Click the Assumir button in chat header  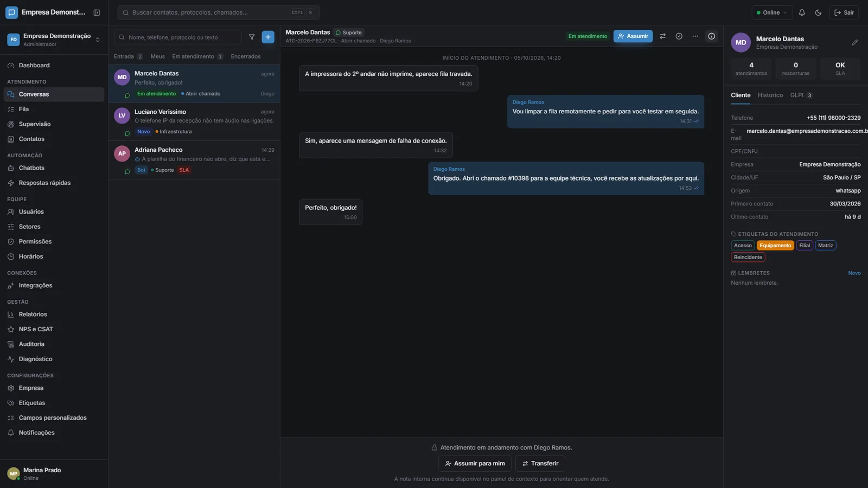coord(633,36)
